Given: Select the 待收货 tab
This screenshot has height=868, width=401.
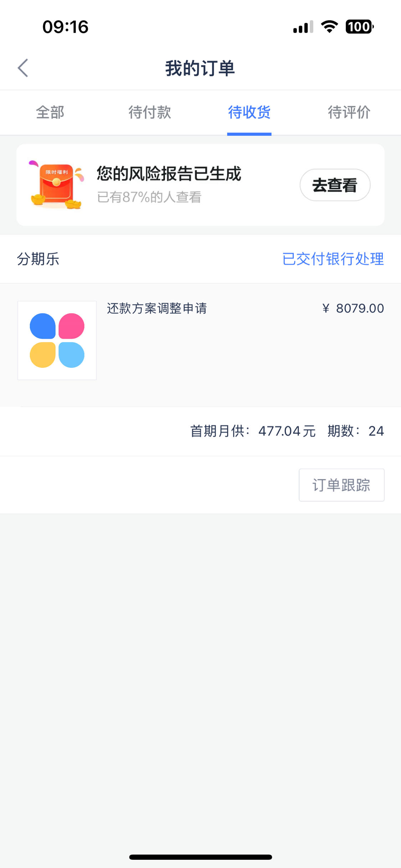Looking at the screenshot, I should click(250, 112).
